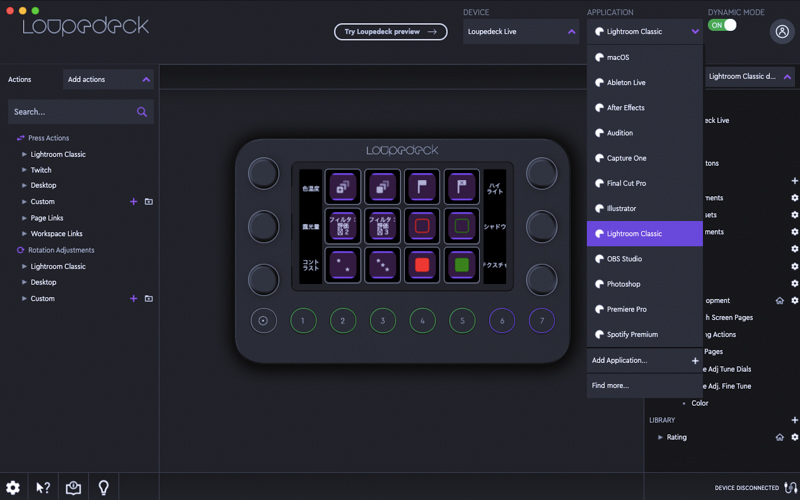This screenshot has width=800, height=500.
Task: Click the bottom-right dial on device
Action: pos(542,280)
